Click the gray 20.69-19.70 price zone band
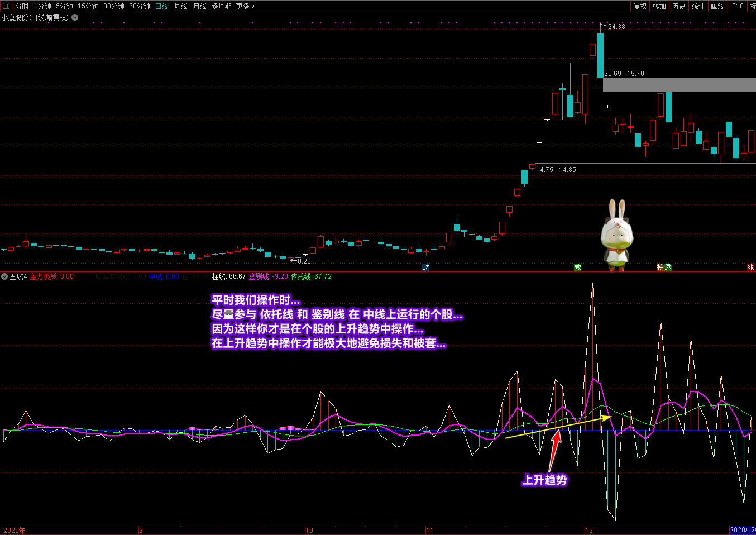The width and height of the screenshot is (756, 535). [679, 85]
